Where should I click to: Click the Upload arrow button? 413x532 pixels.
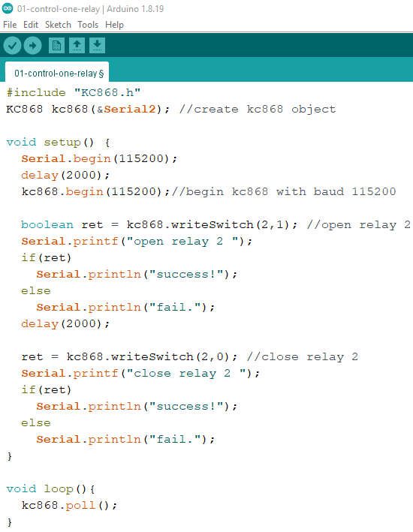tap(32, 46)
